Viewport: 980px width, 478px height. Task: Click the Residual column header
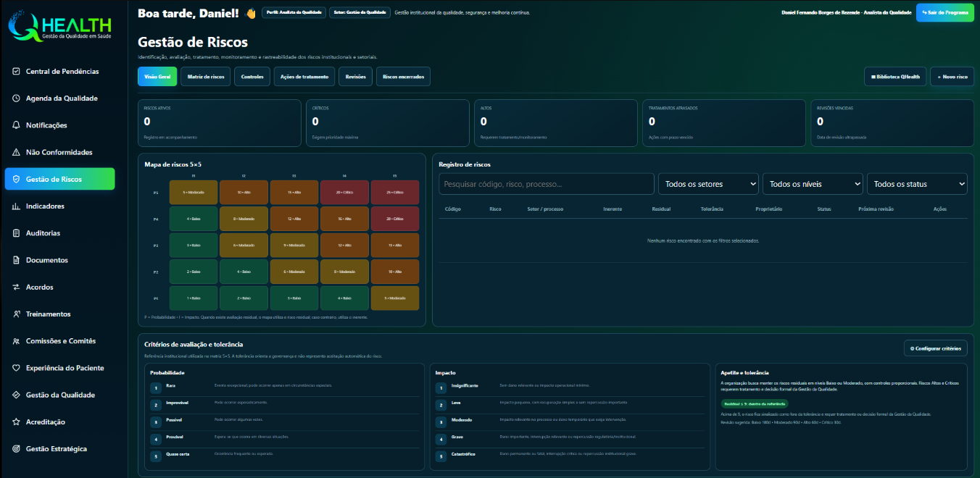(661, 209)
